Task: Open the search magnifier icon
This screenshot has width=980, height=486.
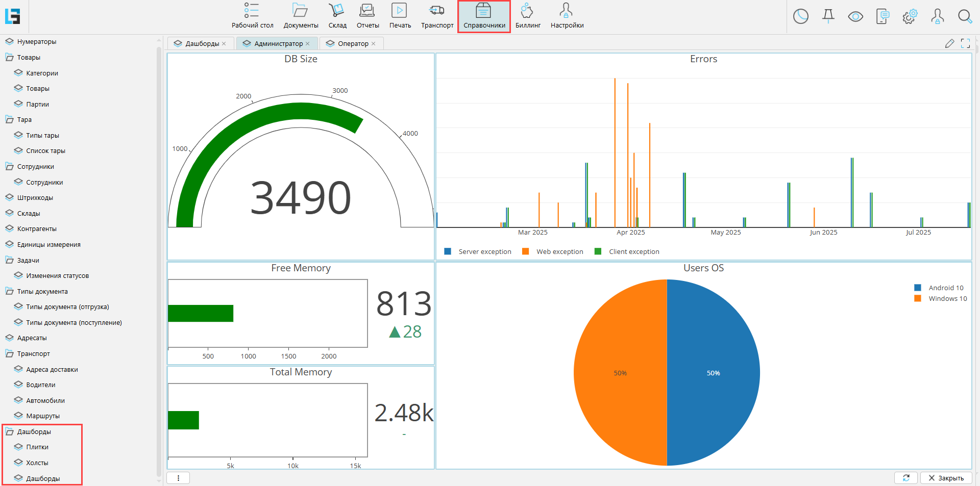Action: tap(964, 17)
